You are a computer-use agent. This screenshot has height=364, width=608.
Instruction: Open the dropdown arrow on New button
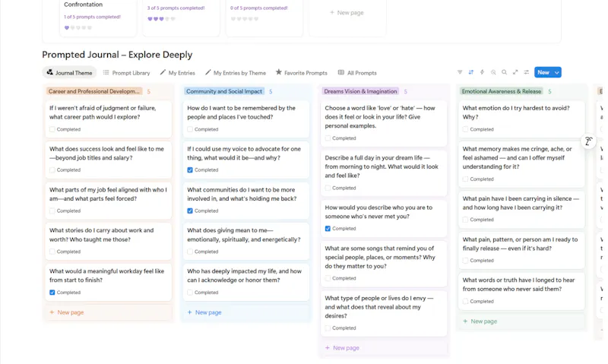pyautogui.click(x=557, y=72)
